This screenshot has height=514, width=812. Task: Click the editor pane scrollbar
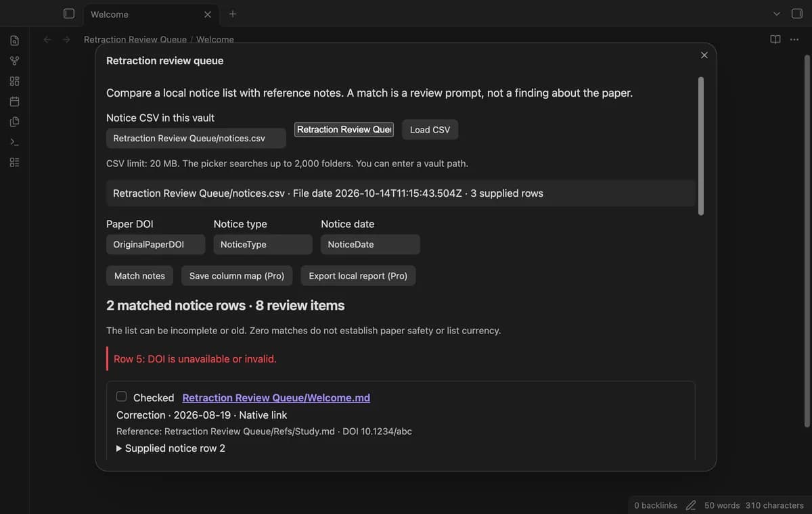tap(806, 241)
